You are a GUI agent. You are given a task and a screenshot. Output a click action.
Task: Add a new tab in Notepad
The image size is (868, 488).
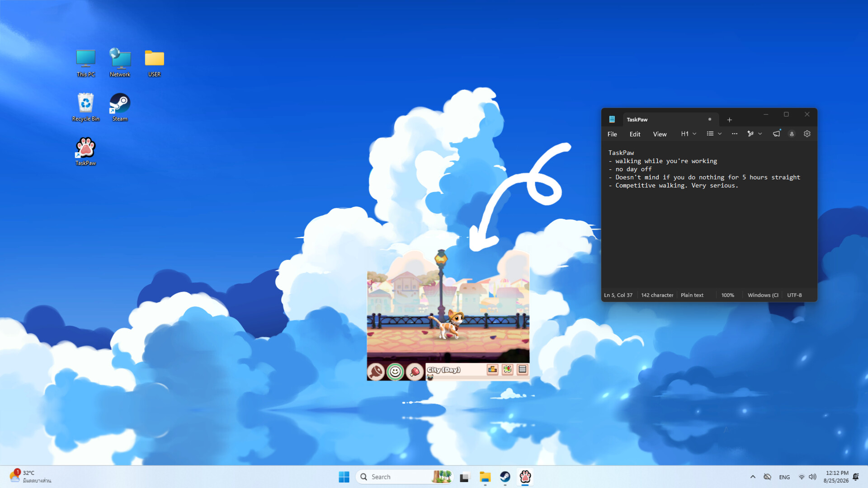729,120
